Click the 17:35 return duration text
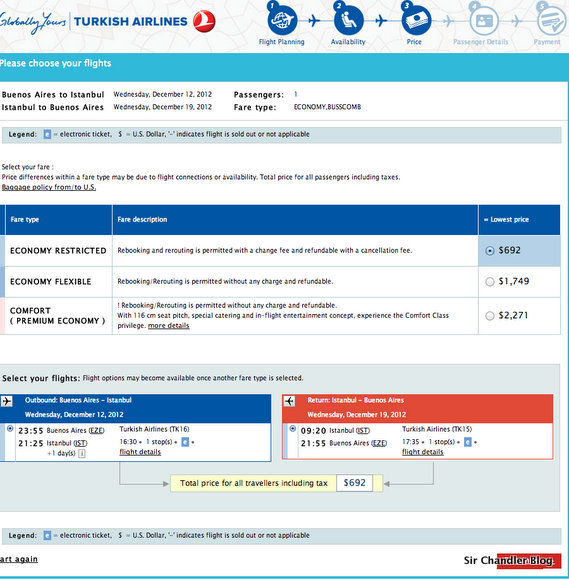 pyautogui.click(x=411, y=442)
